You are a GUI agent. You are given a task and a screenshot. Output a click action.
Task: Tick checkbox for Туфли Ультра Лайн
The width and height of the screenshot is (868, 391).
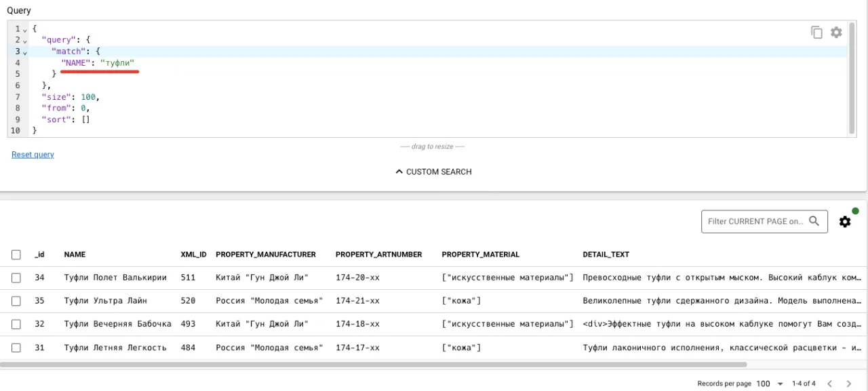coord(16,301)
